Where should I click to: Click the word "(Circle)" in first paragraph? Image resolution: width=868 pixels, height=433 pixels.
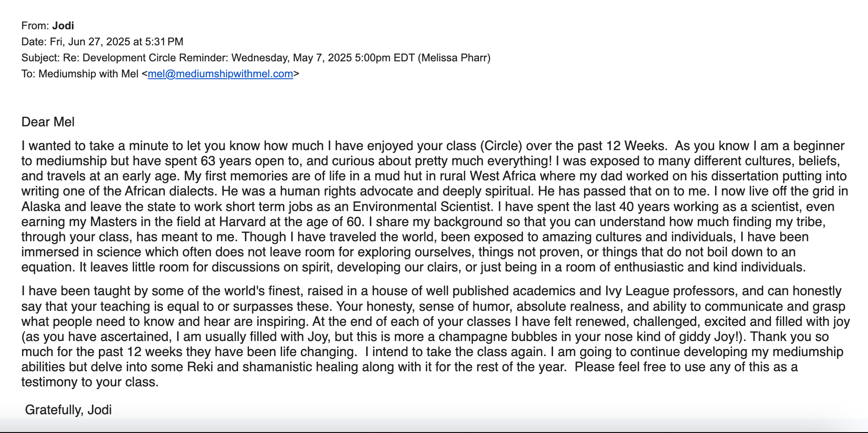[x=501, y=146]
